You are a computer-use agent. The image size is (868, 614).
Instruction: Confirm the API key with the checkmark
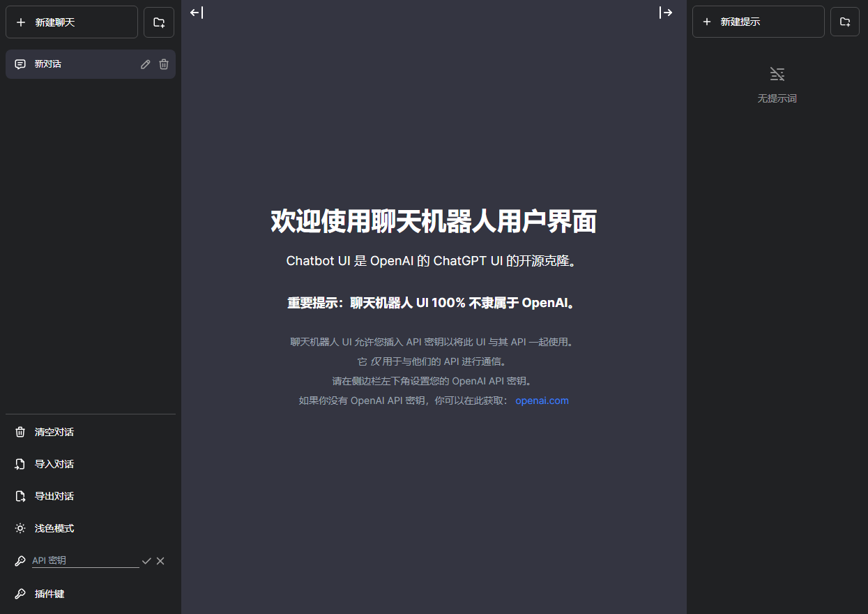point(146,560)
